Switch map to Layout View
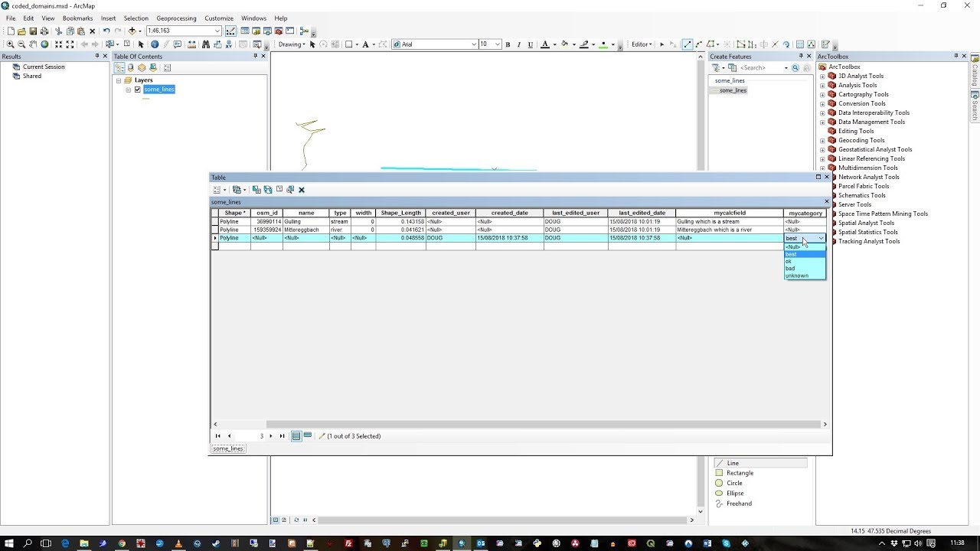Viewport: 980px width, 551px height. click(x=285, y=520)
